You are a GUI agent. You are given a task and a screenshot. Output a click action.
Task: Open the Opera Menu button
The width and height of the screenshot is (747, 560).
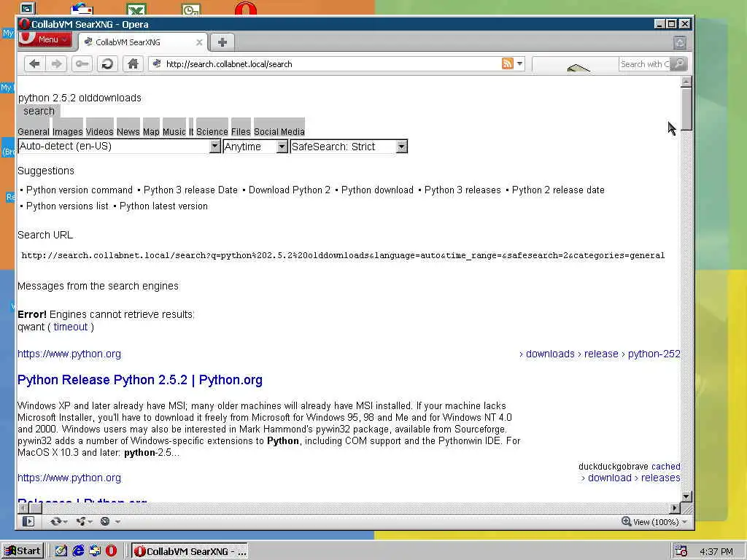click(45, 39)
